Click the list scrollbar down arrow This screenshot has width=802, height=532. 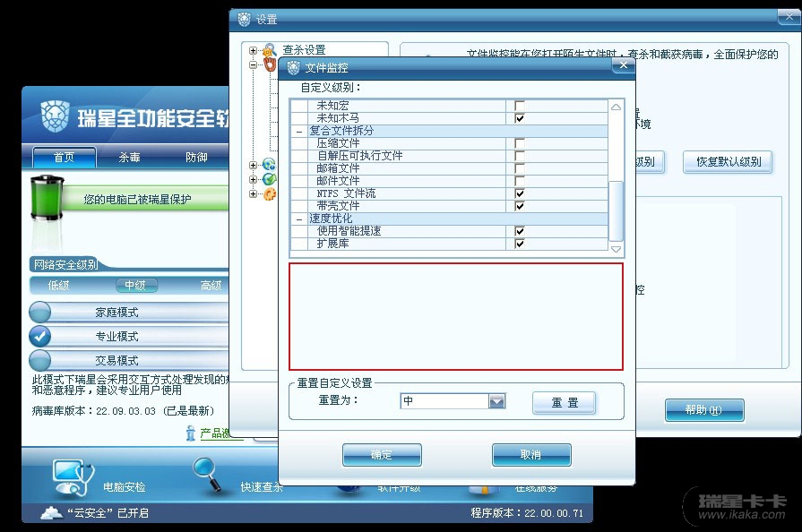pos(616,249)
